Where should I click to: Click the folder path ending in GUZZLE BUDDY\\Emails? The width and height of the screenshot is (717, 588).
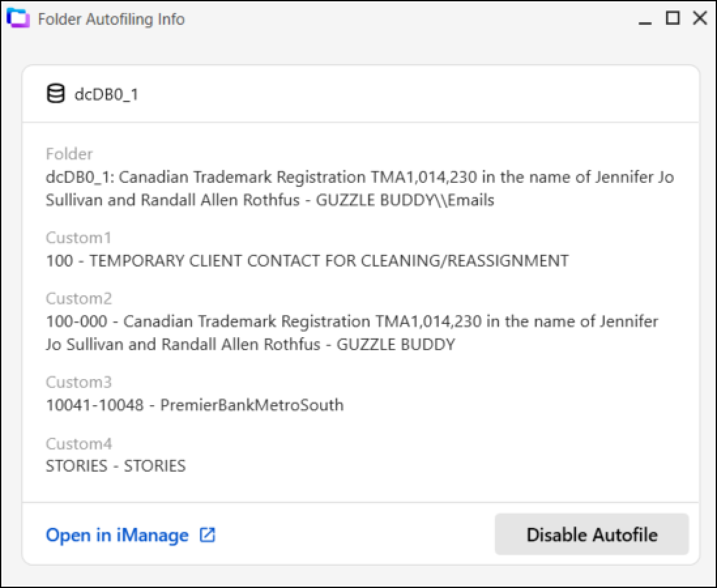coord(360,189)
